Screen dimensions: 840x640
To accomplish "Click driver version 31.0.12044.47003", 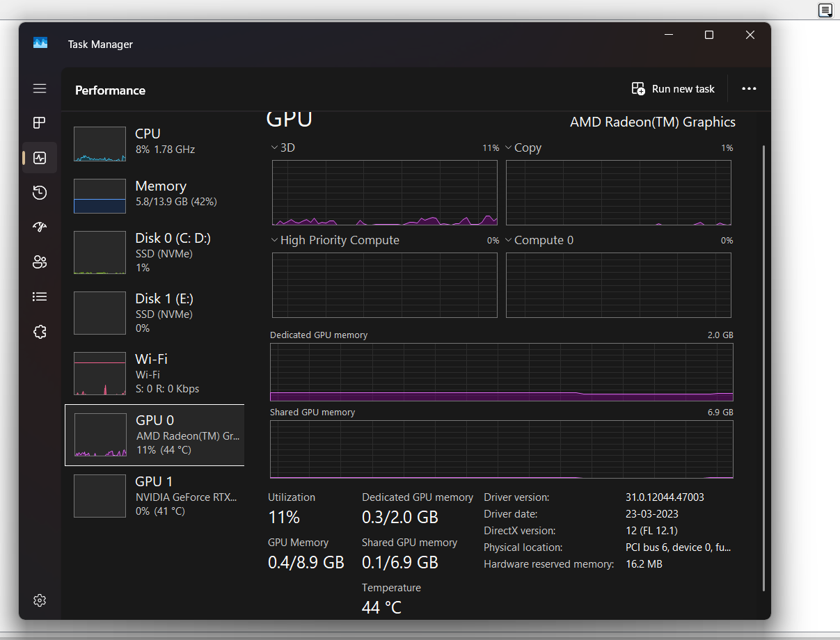I will tap(665, 497).
